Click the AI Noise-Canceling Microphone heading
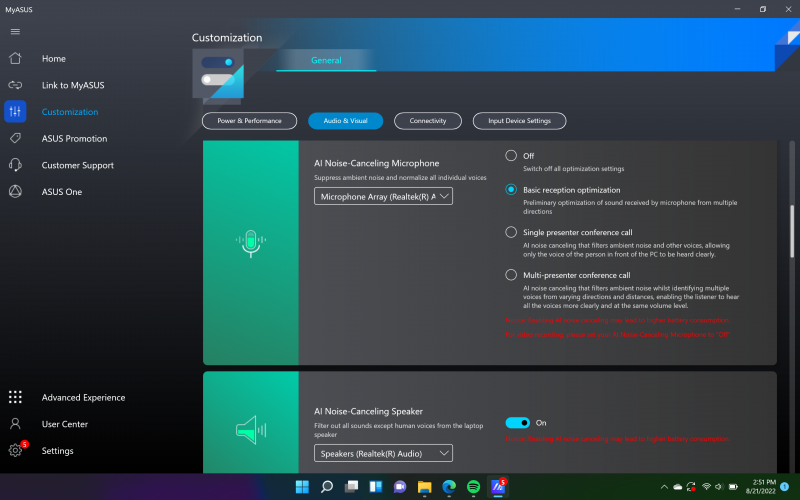Screen dimensions: 800x500 (x=377, y=163)
